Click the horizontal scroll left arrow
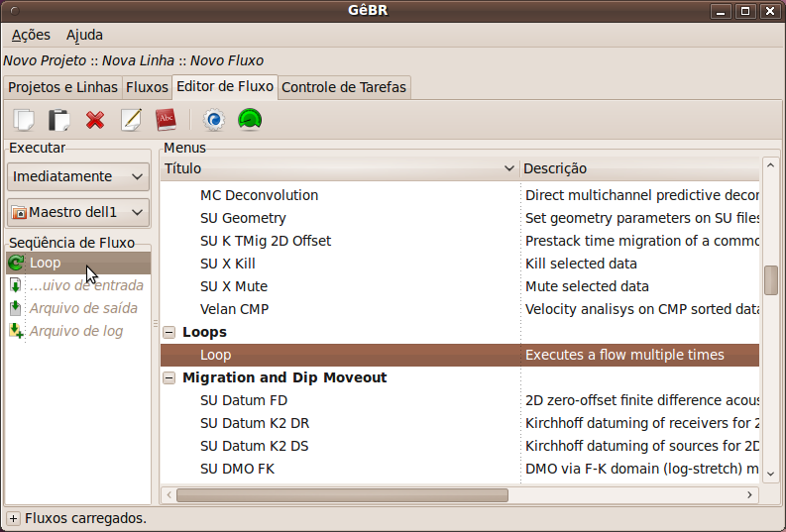 [168, 495]
